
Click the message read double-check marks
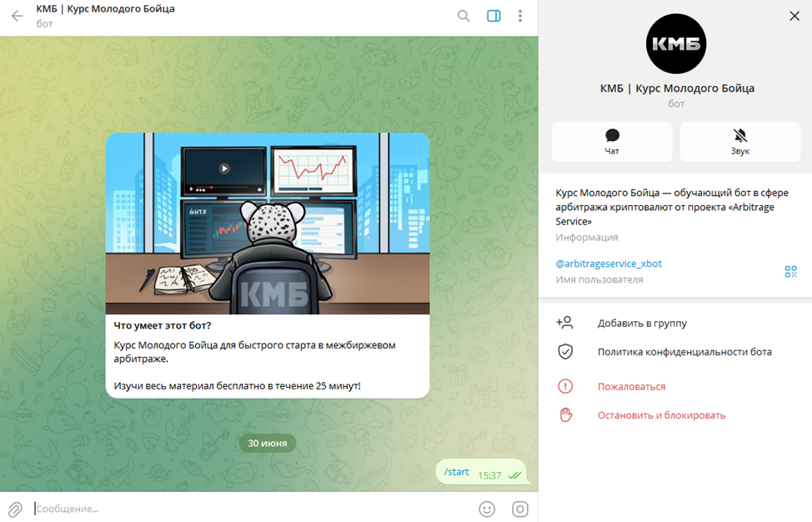click(x=514, y=475)
